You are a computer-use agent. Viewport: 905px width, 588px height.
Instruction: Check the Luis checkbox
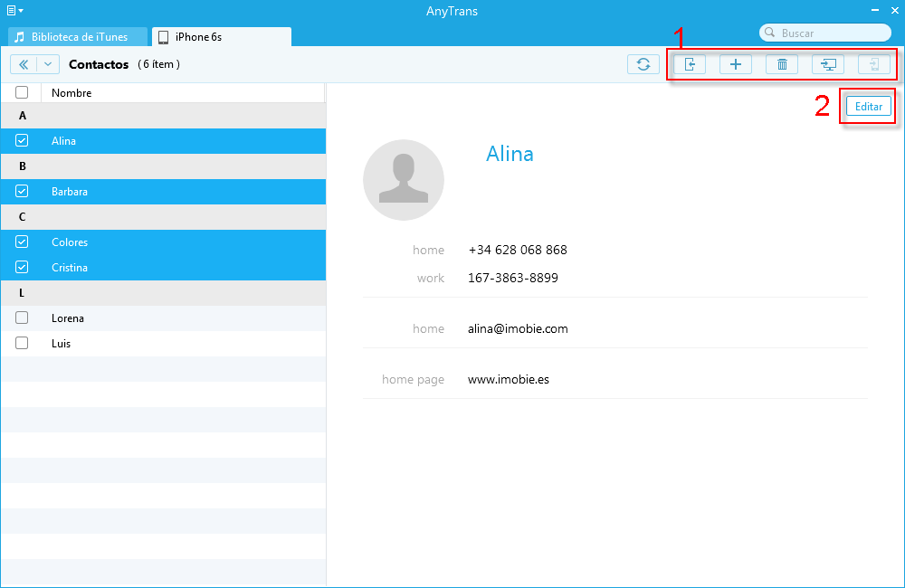click(x=22, y=343)
